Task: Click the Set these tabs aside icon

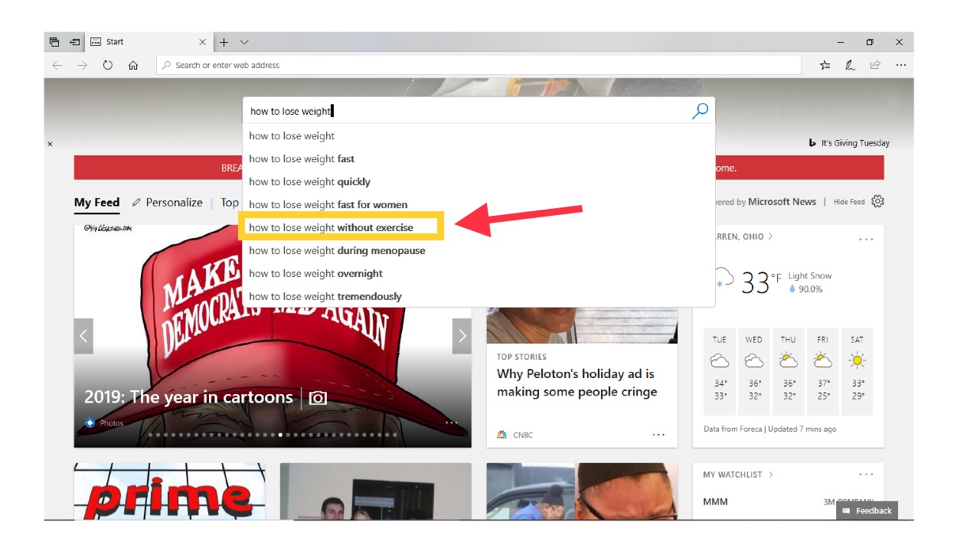Action: coord(75,42)
